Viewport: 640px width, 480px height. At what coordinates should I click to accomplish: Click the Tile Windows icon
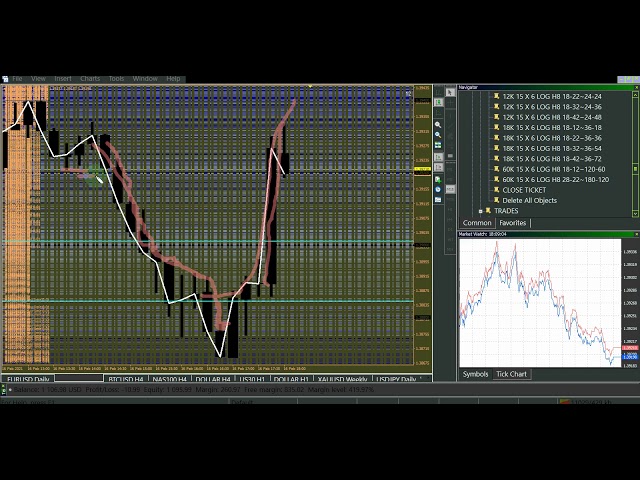click(x=438, y=145)
